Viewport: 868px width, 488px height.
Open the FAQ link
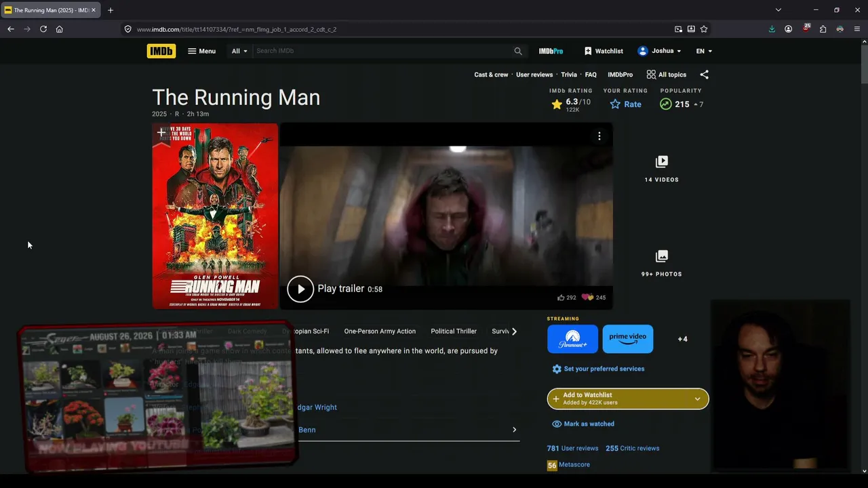click(x=591, y=75)
